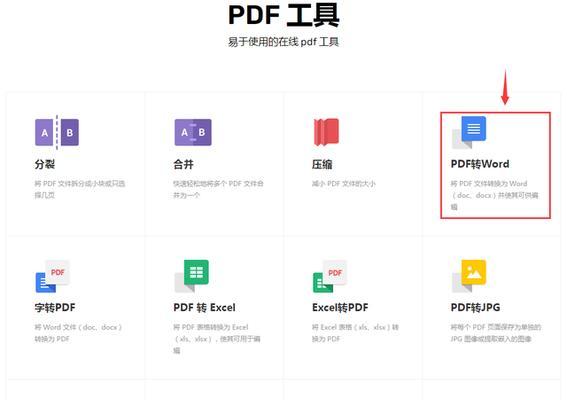Click the PDF 工具 page heading

[284, 15]
